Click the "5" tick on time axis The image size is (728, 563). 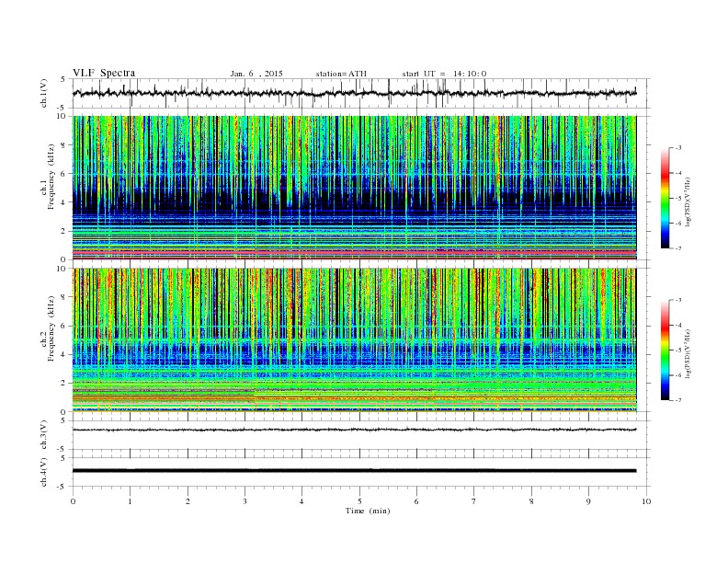coord(359,501)
